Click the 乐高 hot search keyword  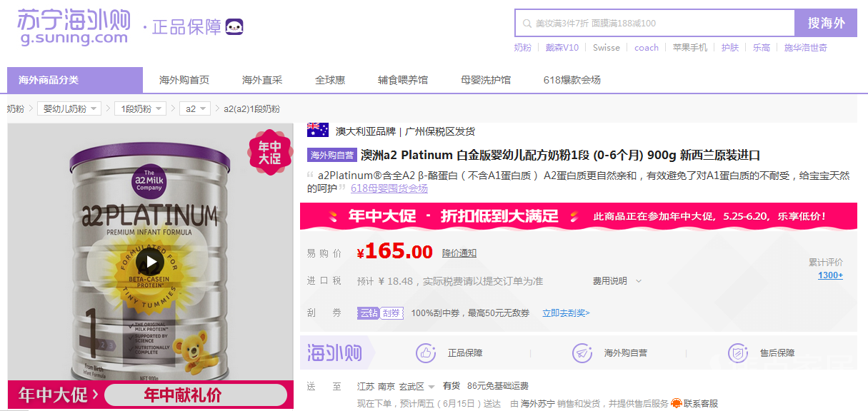point(762,48)
